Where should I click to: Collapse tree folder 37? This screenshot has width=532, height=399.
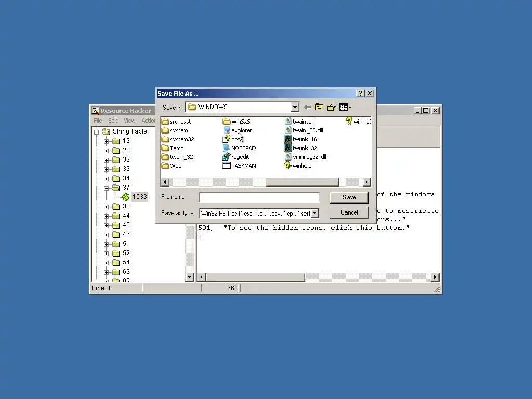106,188
